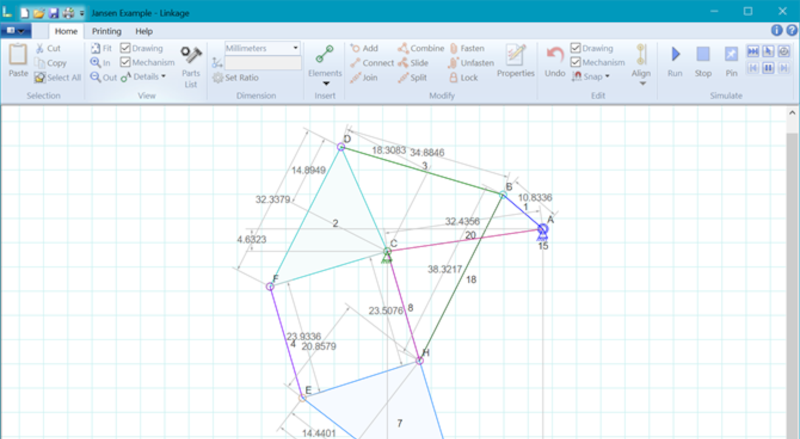The width and height of the screenshot is (800, 439).
Task: Open the Help tab
Action: pos(144,31)
